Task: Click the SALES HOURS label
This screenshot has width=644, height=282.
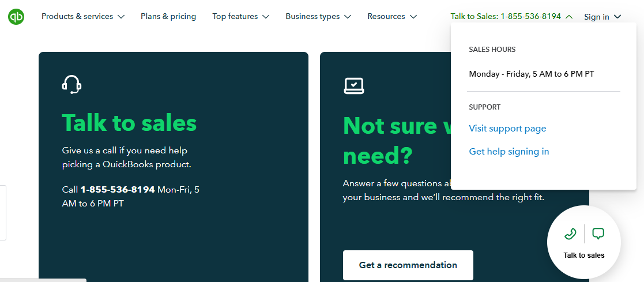Action: click(492, 50)
